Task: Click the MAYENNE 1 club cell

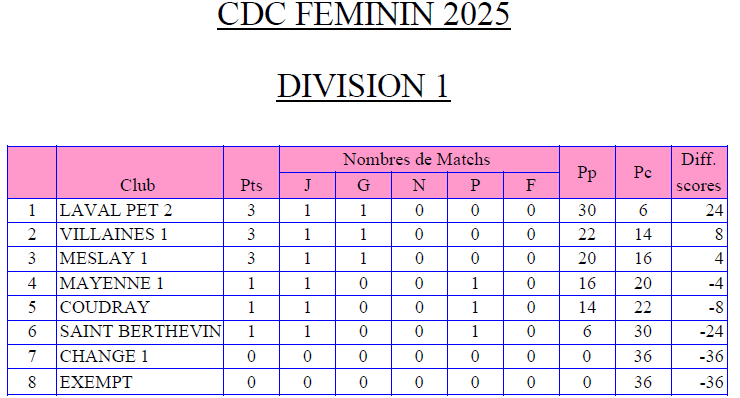Action: [x=140, y=283]
